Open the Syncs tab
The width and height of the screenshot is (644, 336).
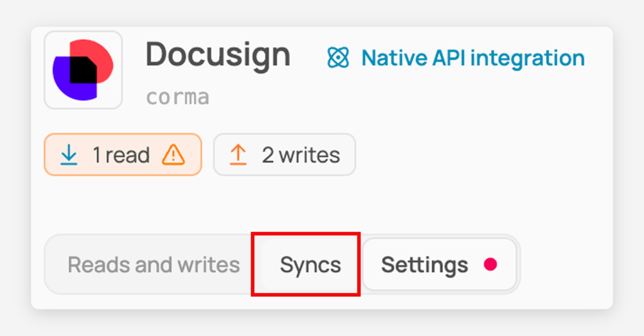(x=310, y=265)
